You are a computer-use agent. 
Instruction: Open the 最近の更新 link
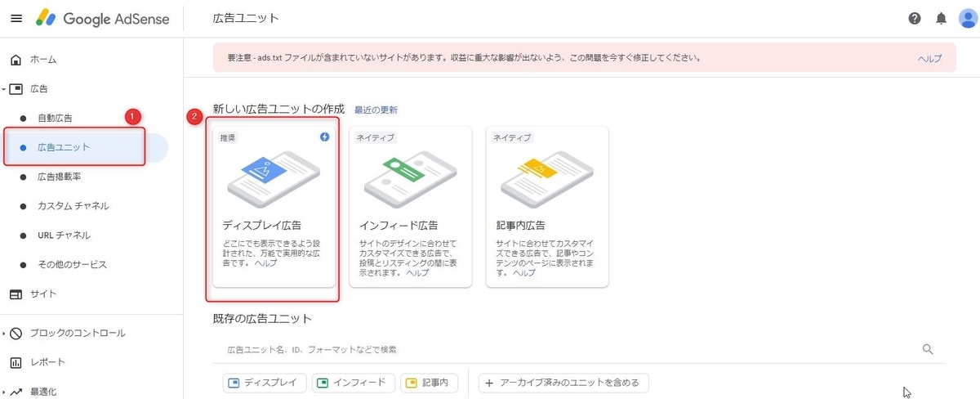pyautogui.click(x=376, y=110)
